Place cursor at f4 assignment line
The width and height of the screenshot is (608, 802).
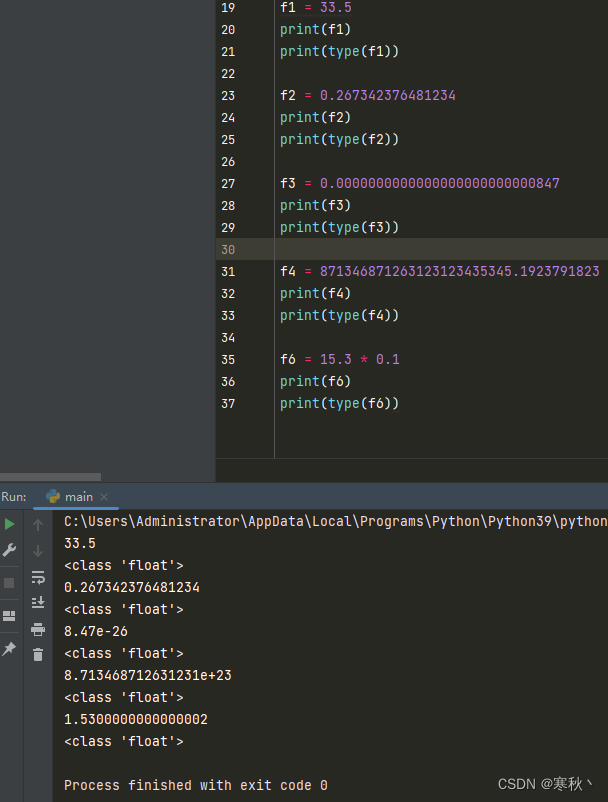[439, 272]
